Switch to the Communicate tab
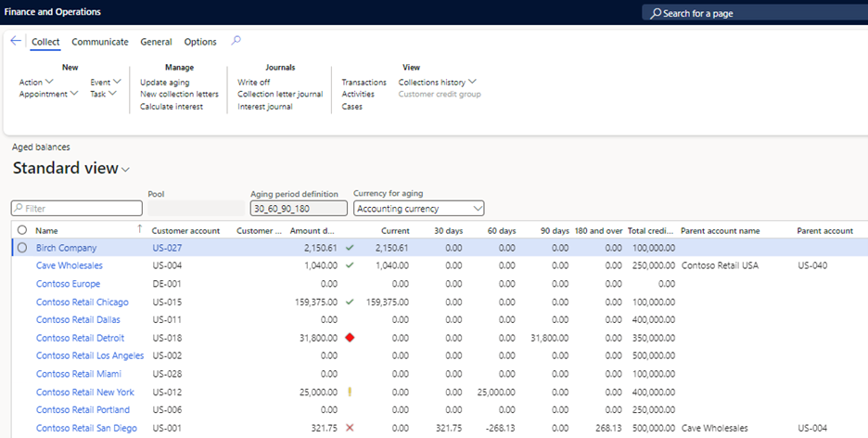The width and height of the screenshot is (868, 438). click(x=100, y=42)
